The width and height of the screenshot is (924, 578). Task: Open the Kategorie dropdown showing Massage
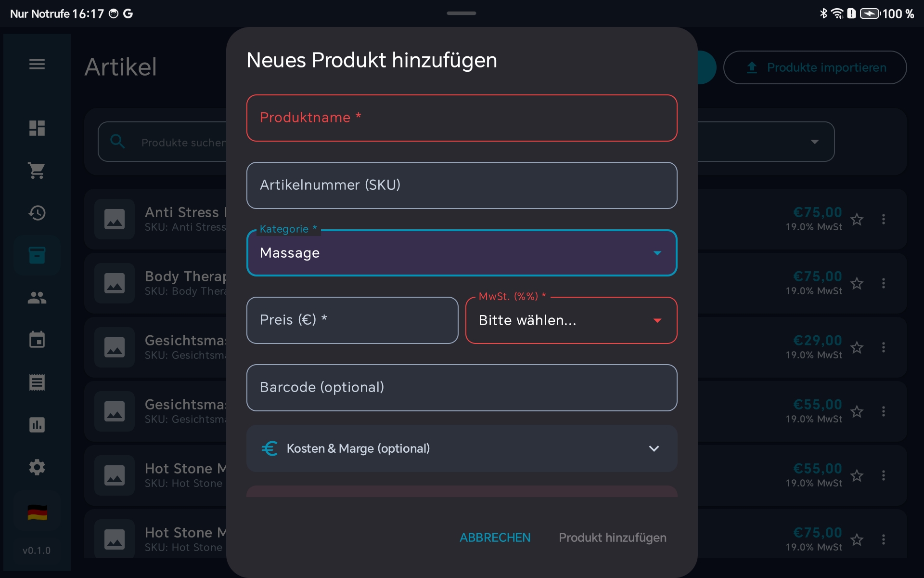pos(462,252)
